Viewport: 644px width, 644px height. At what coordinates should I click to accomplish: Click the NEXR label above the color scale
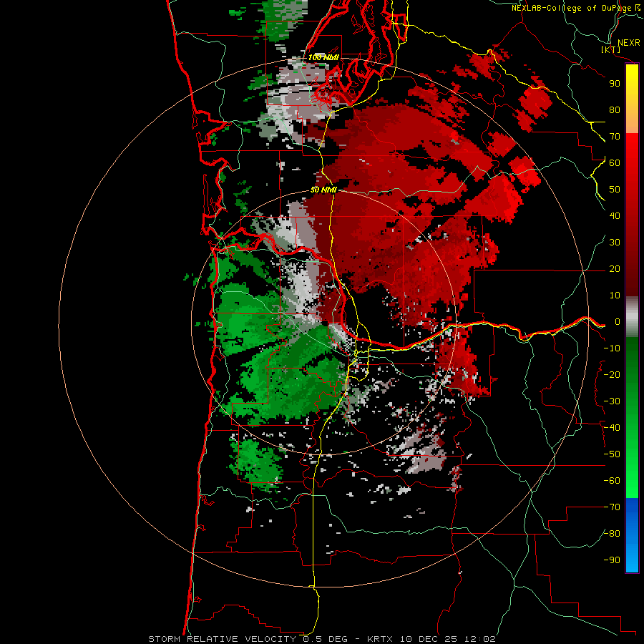(629, 43)
